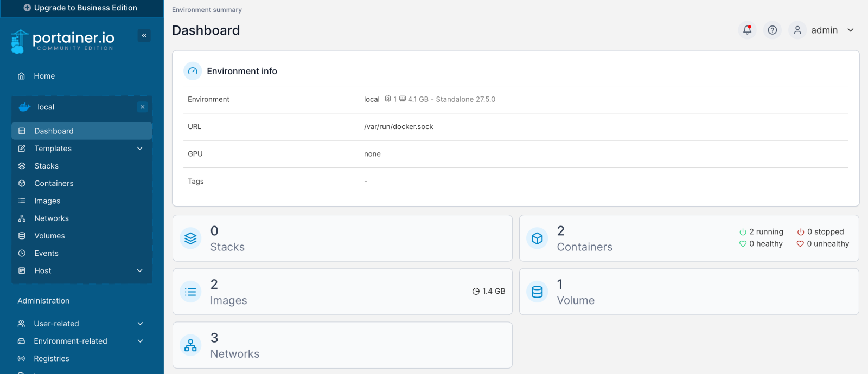Click the help question mark icon

pyautogui.click(x=772, y=30)
